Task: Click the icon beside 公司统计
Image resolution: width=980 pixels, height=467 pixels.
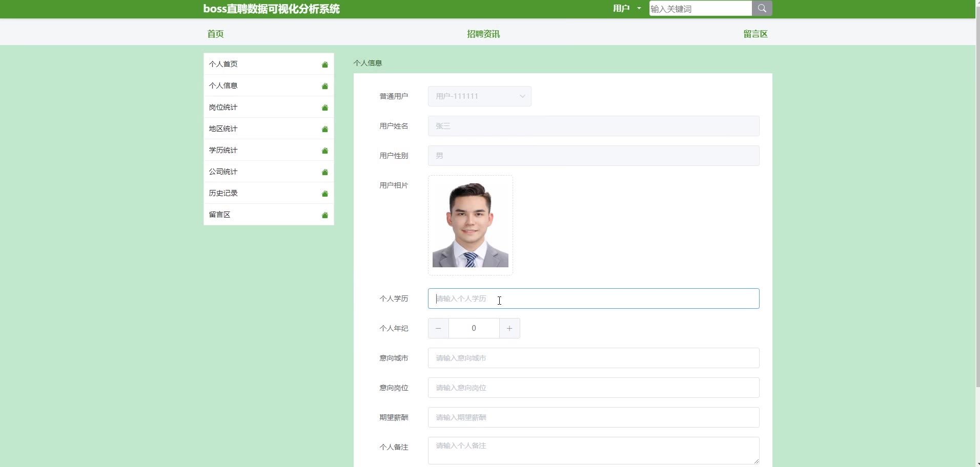Action: (x=324, y=172)
